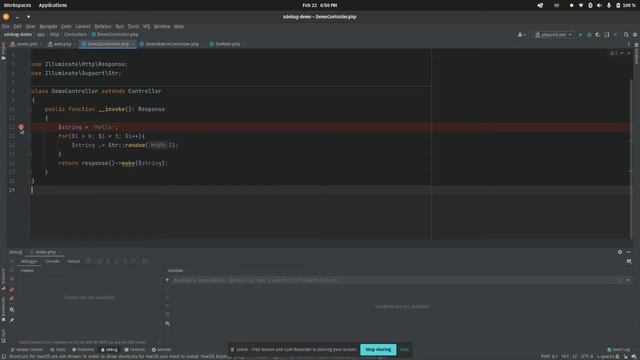This screenshot has height=360, width=640.
Task: Select the DemoController.php editor tab
Action: [x=107, y=44]
